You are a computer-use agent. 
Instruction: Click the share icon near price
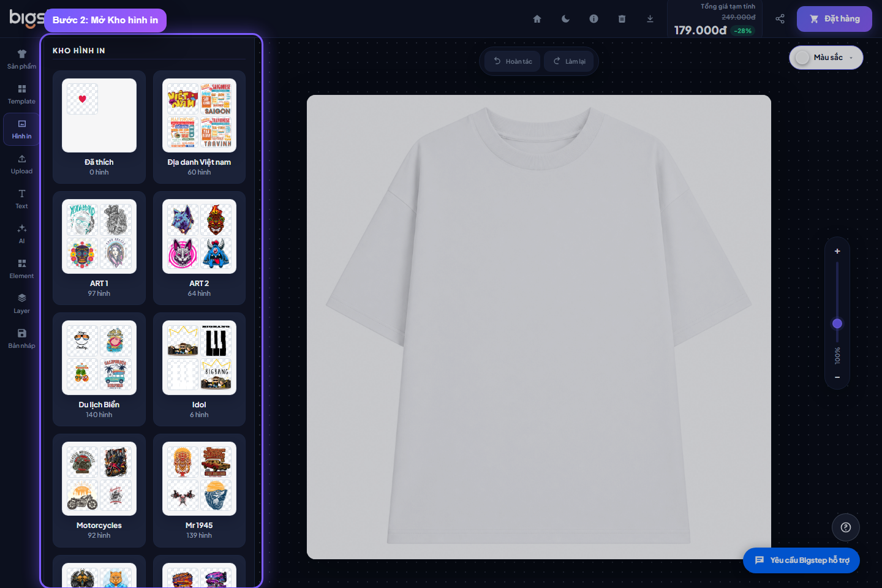coord(780,19)
